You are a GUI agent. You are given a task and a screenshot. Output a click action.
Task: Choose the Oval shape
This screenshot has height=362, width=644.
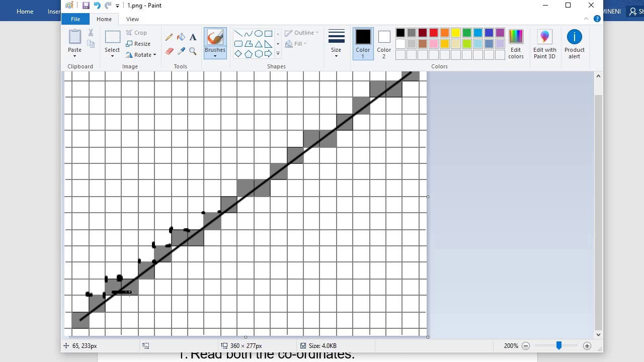click(x=259, y=34)
